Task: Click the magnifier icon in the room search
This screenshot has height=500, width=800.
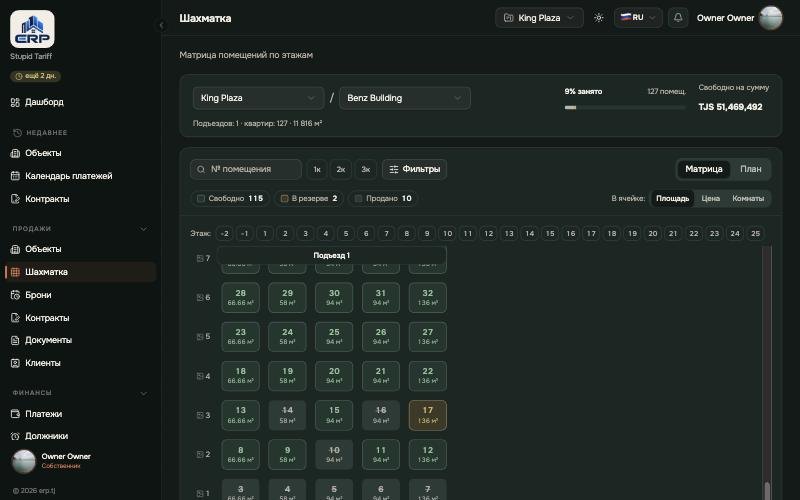Action: pos(201,169)
